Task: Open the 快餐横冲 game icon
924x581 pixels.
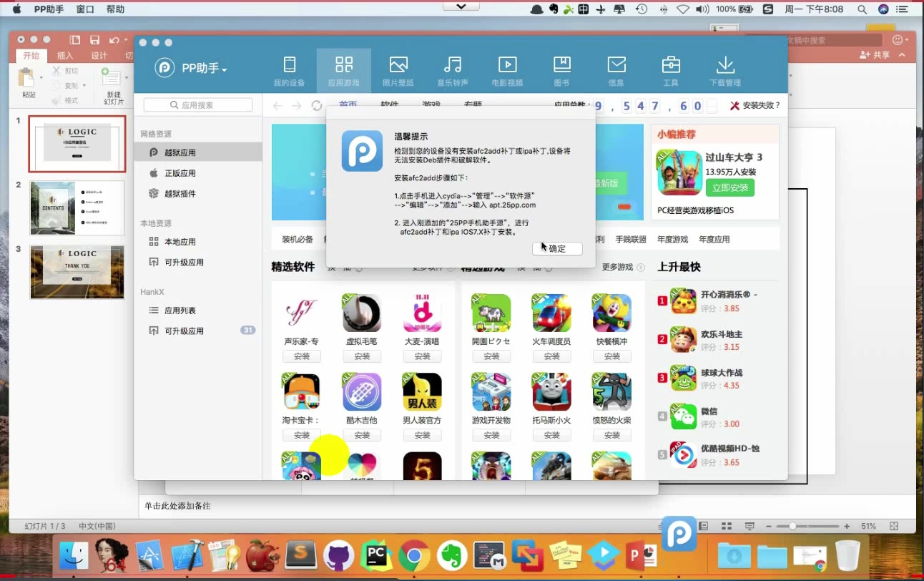Action: [x=611, y=313]
